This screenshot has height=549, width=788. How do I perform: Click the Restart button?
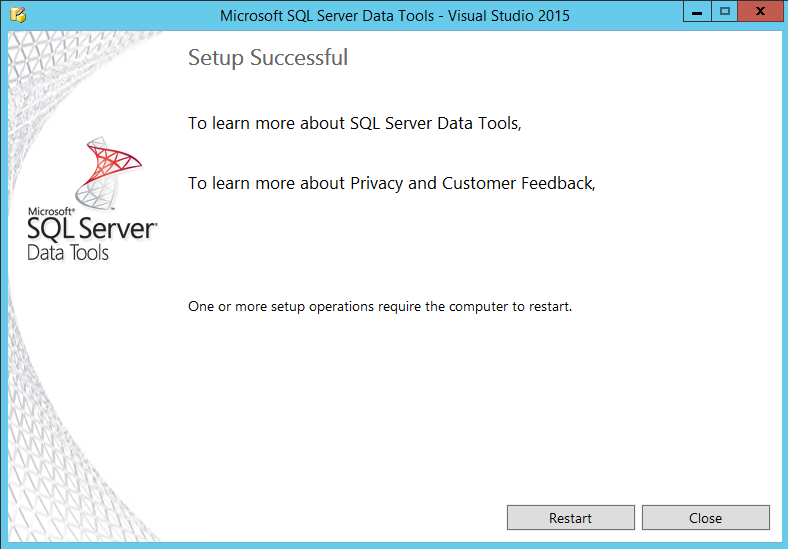[x=570, y=517]
